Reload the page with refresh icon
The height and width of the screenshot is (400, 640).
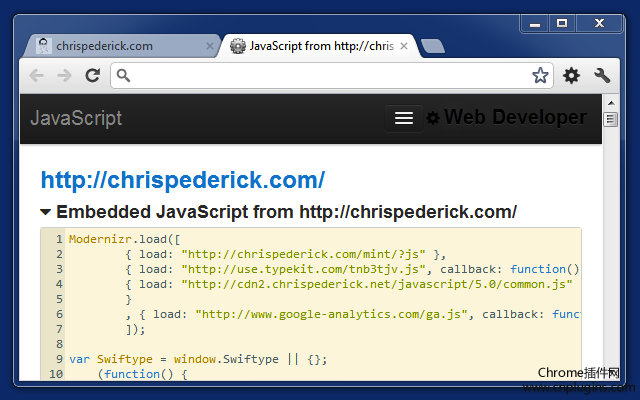coord(93,76)
